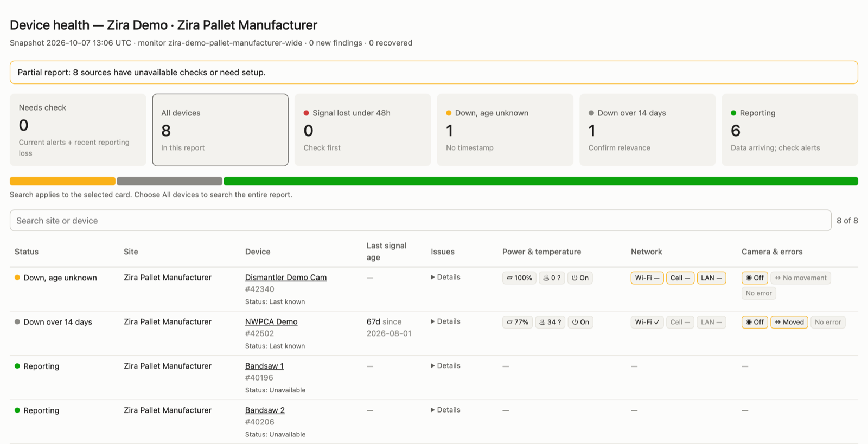Click the No error chip in Dismantler row

click(x=758, y=293)
